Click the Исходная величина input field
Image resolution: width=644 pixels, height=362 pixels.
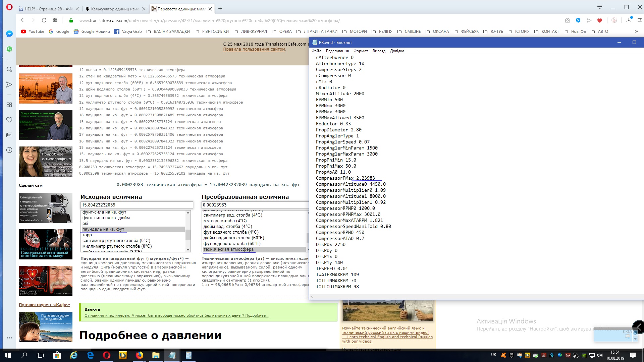[137, 205]
